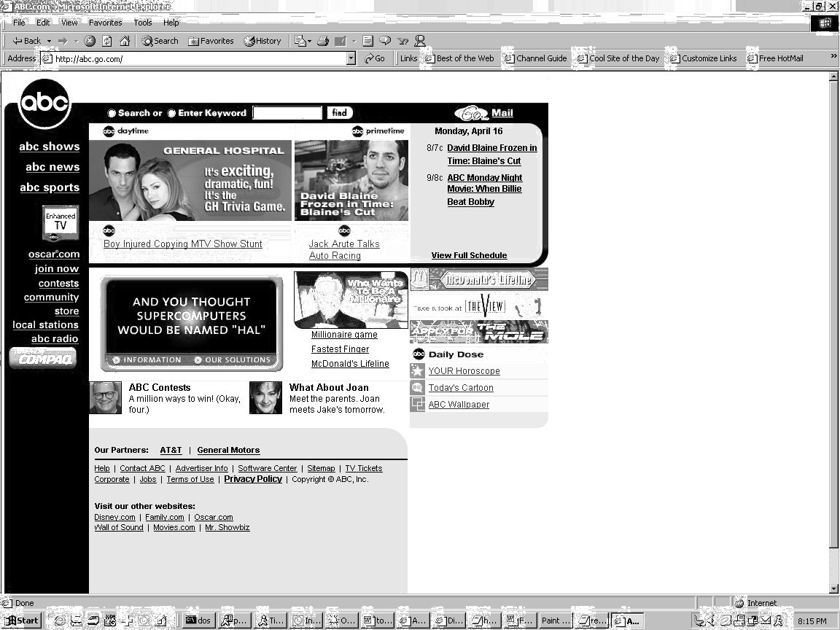Open the Mail button dropdown arrow
Image resolution: width=840 pixels, height=630 pixels.
click(310, 41)
